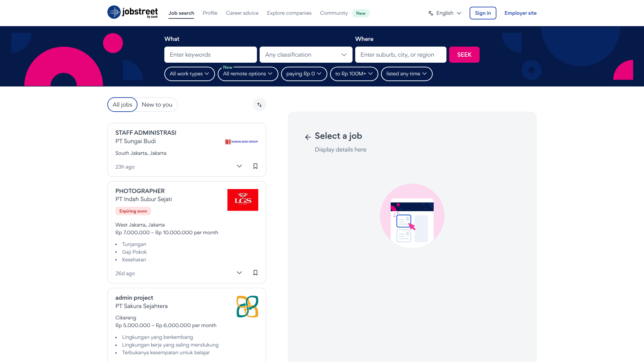Focus the suburb, city, or region field

click(401, 55)
